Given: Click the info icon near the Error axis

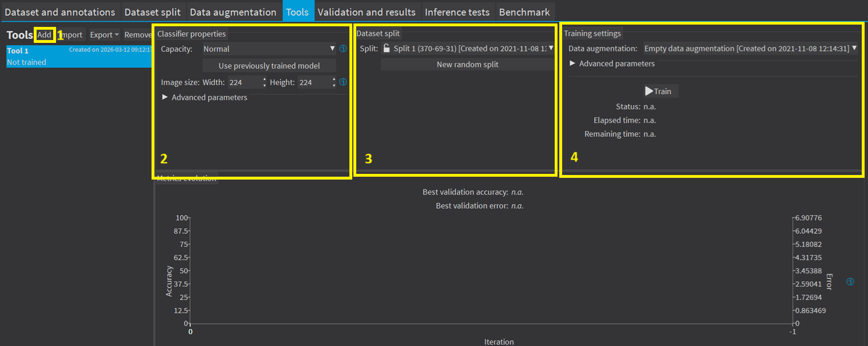Looking at the screenshot, I should coord(850,282).
